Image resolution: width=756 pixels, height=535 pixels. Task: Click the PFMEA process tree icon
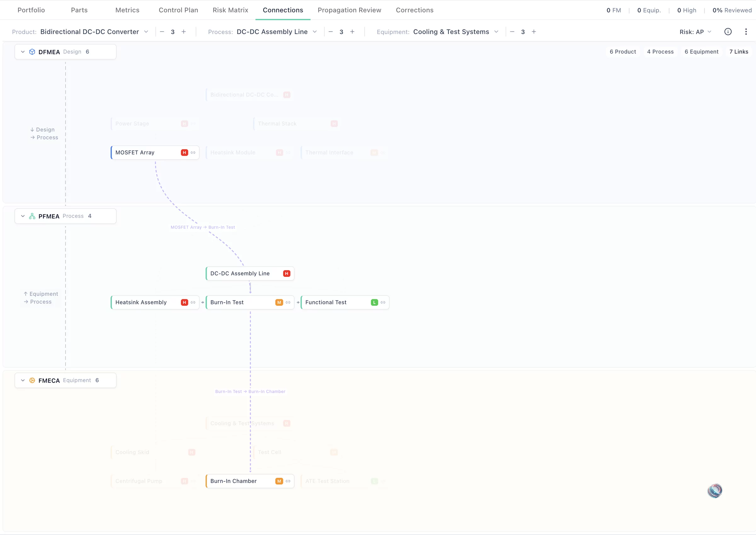[32, 216]
